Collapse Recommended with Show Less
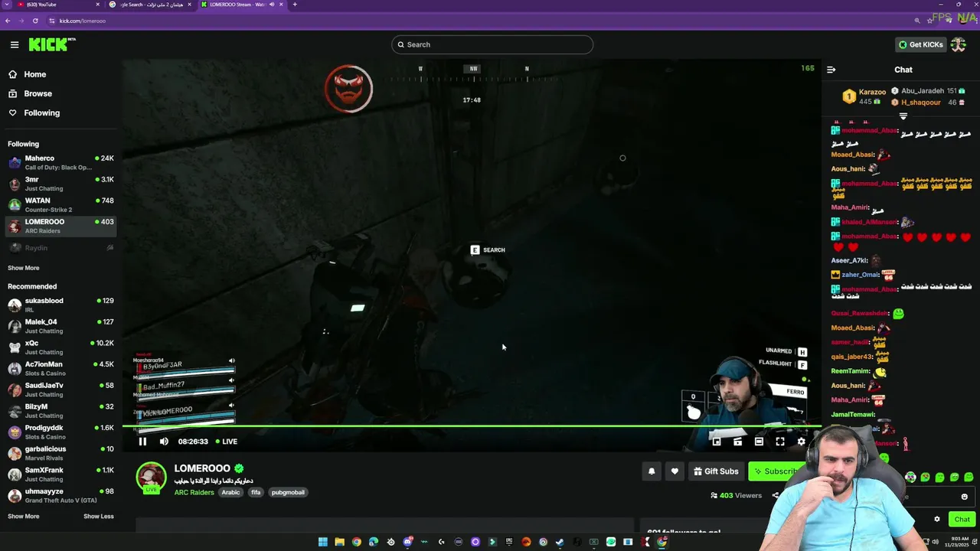This screenshot has height=551, width=980. [98, 516]
